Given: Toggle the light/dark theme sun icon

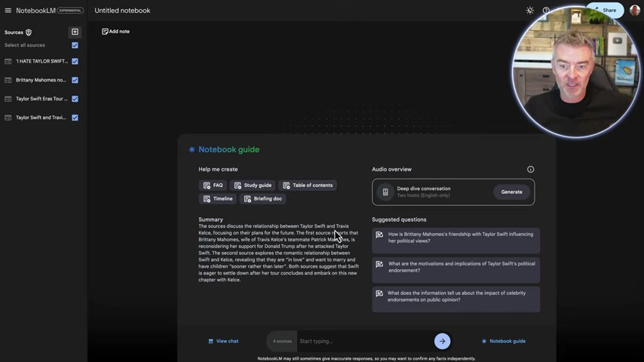Looking at the screenshot, I should pyautogui.click(x=530, y=11).
